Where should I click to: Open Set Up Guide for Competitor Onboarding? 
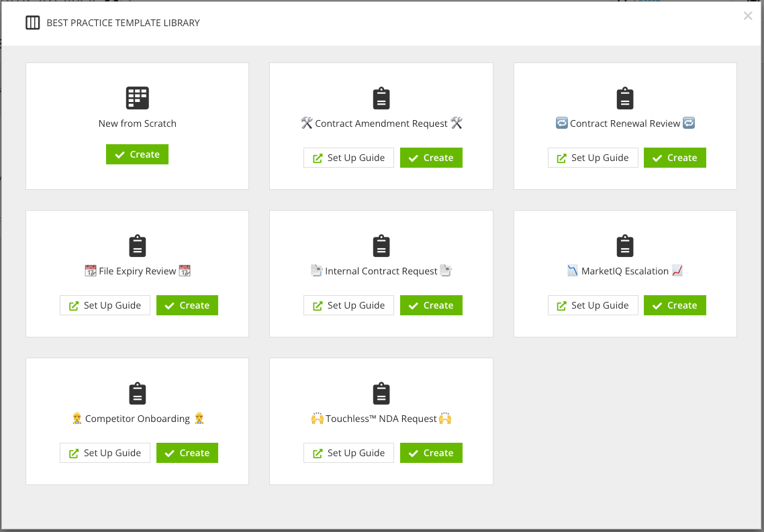(x=105, y=453)
